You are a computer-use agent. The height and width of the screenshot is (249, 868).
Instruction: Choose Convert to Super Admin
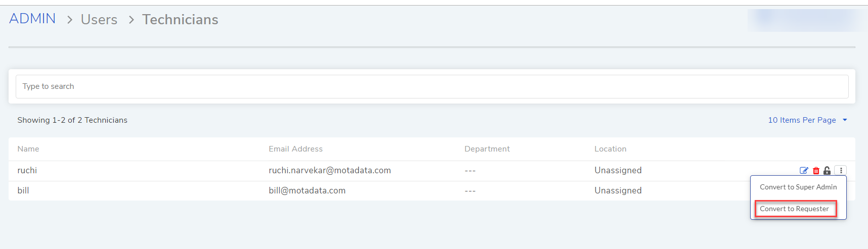click(x=798, y=187)
